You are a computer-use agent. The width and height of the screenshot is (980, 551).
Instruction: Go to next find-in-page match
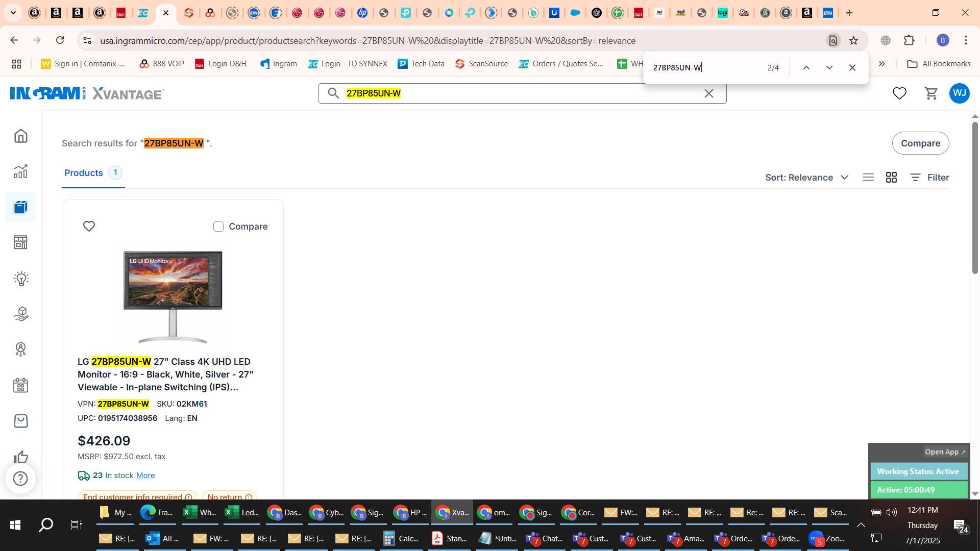[829, 67]
